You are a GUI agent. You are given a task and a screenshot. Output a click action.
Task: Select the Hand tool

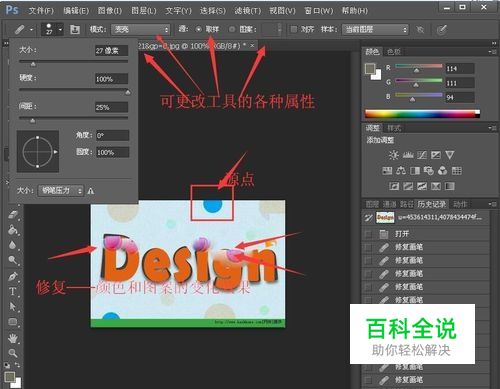(x=13, y=338)
